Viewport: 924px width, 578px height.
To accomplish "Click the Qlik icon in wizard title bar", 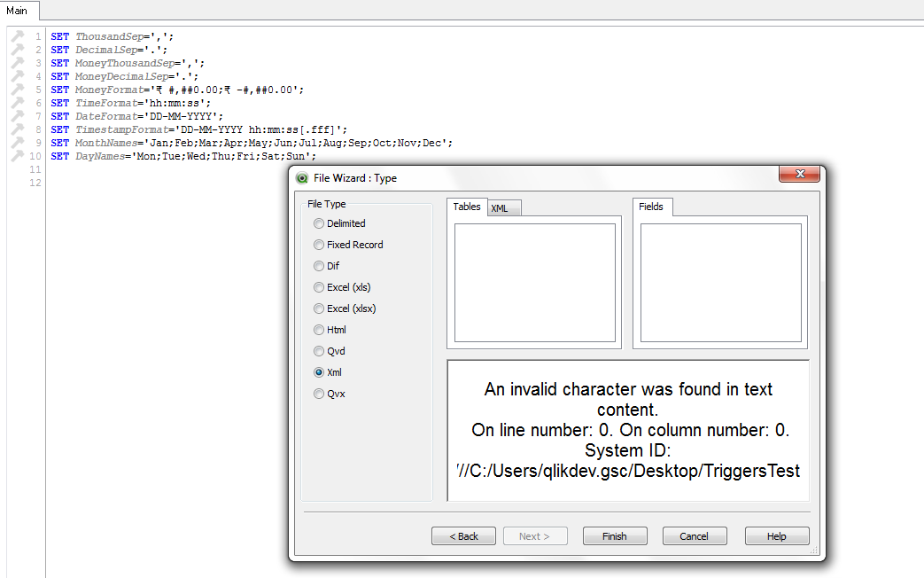I will [x=302, y=177].
